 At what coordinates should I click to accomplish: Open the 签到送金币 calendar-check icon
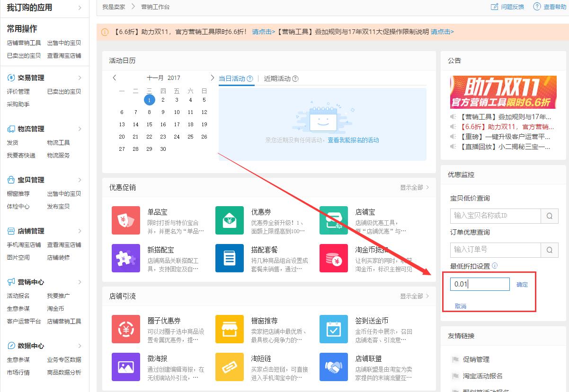tap(334, 329)
